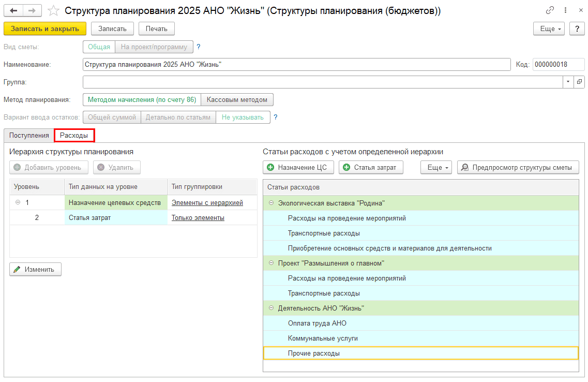Open the Группа dropdown arrow
This screenshot has height=382, width=588.
tap(568, 82)
